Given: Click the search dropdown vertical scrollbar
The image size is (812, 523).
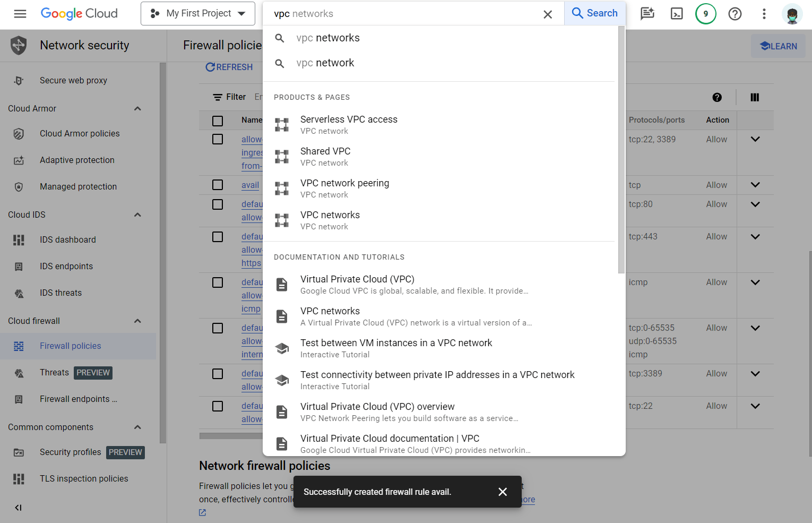Looking at the screenshot, I should pyautogui.click(x=621, y=150).
